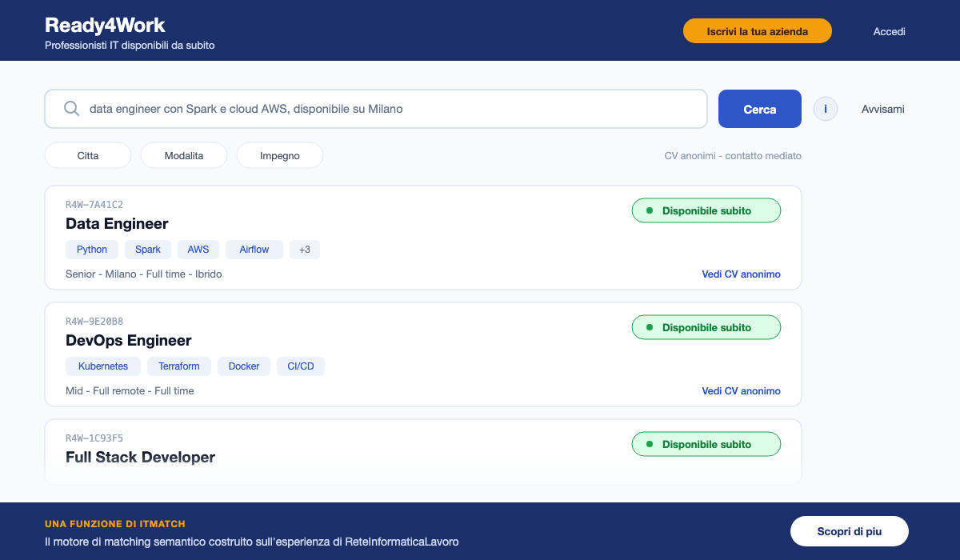Click Disponibile subito badge on Full Stack Developer
The image size is (960, 560).
coord(706,444)
